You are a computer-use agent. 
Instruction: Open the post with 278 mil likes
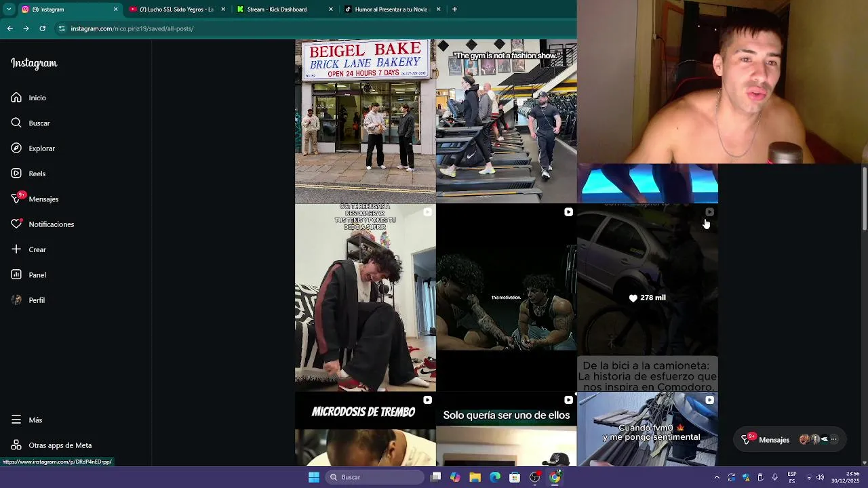tap(647, 298)
